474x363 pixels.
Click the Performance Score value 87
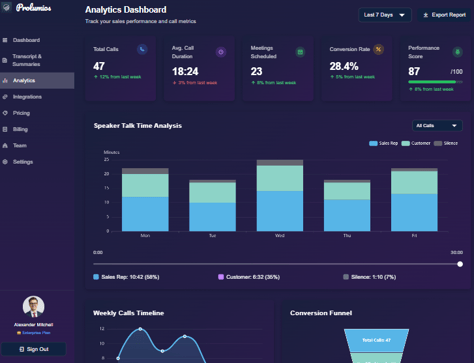pyautogui.click(x=414, y=71)
